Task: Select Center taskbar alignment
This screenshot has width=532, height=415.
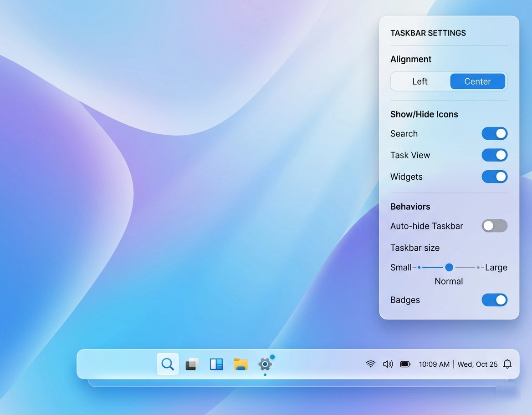Action: [x=477, y=81]
